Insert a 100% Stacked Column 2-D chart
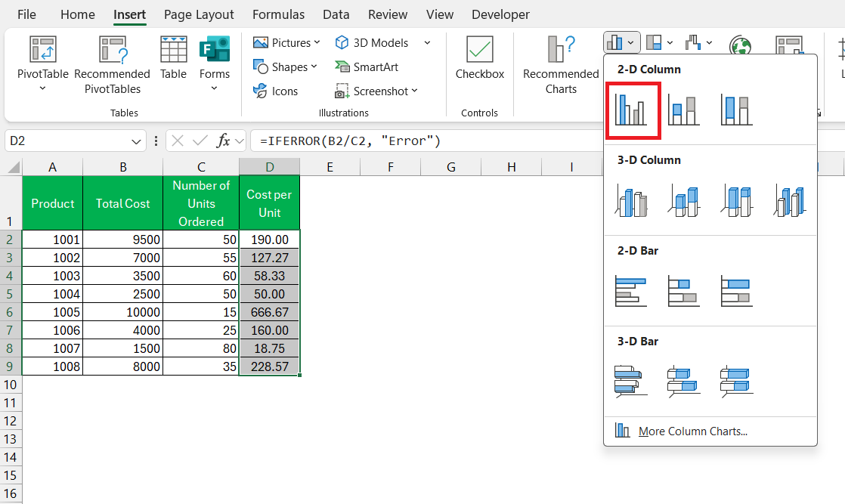The width and height of the screenshot is (845, 504). coord(737,110)
